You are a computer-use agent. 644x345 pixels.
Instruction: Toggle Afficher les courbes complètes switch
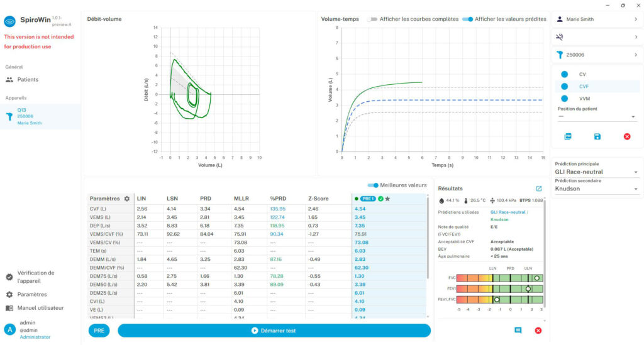[x=372, y=19]
